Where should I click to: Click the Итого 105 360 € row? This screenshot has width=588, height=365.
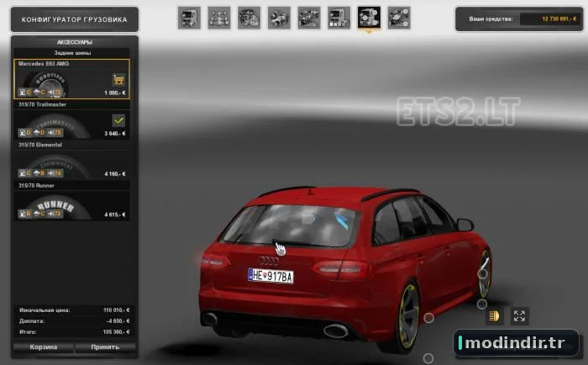[74, 332]
